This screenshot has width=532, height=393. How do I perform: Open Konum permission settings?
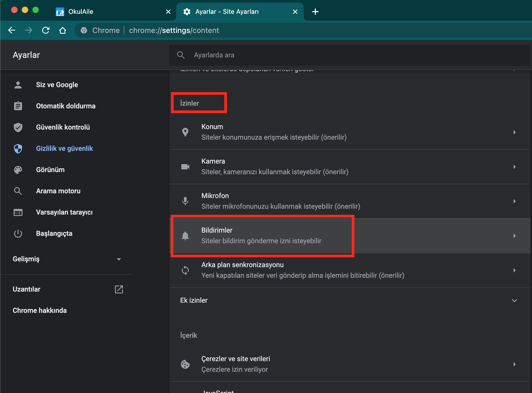(350, 132)
